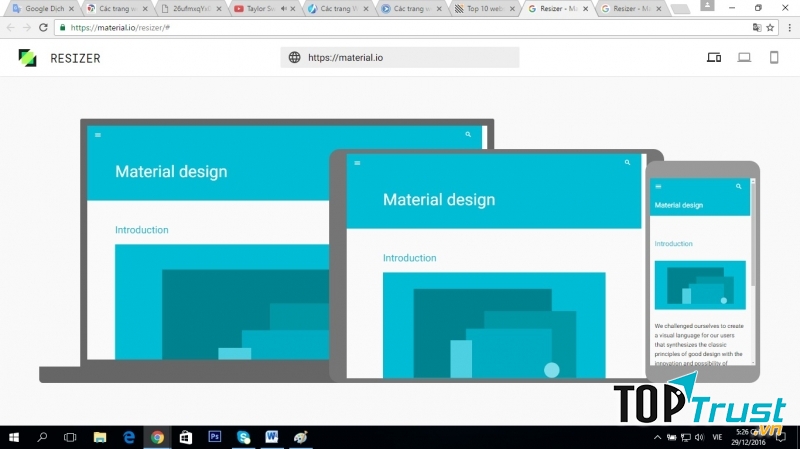Click the illustration in tablet preview
800x449 pixels.
(x=494, y=325)
